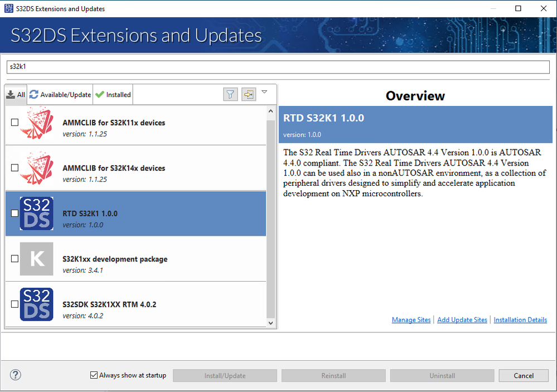
Task: Click the down arrow of the package list scrollbar
Action: click(x=270, y=323)
